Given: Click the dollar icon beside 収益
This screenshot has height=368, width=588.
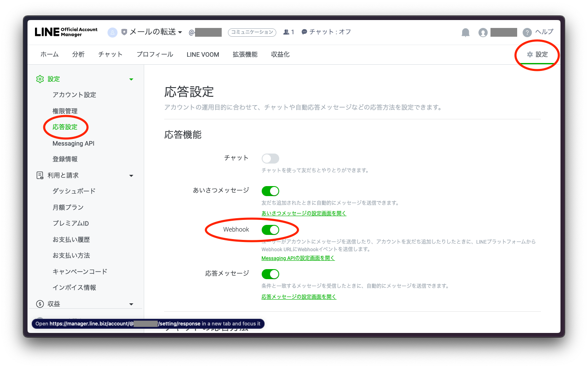Looking at the screenshot, I should coord(40,304).
